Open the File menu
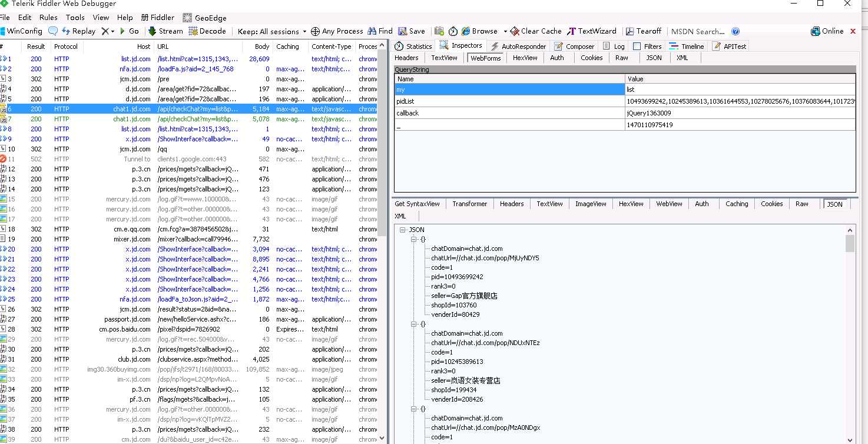This screenshot has height=444, width=868. (x=5, y=18)
